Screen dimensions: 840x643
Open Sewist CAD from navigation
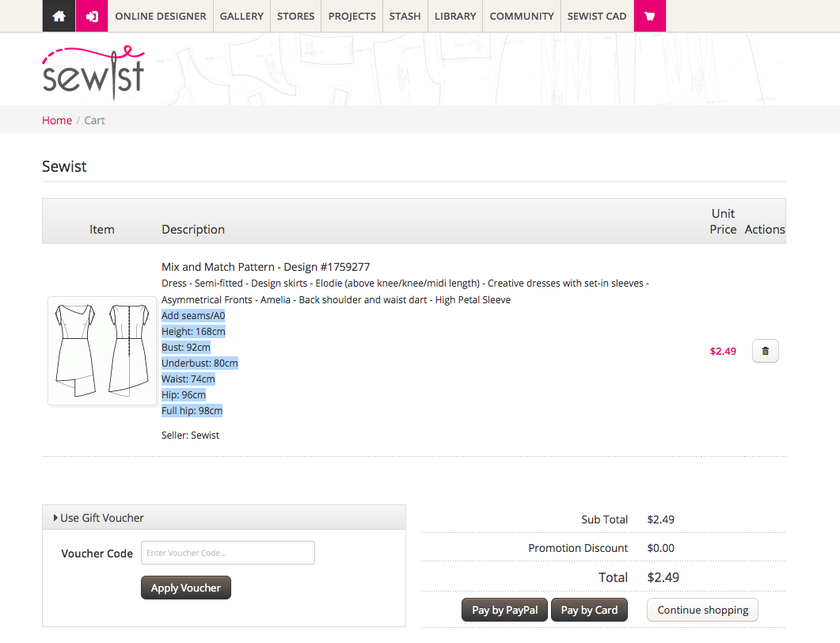[597, 16]
